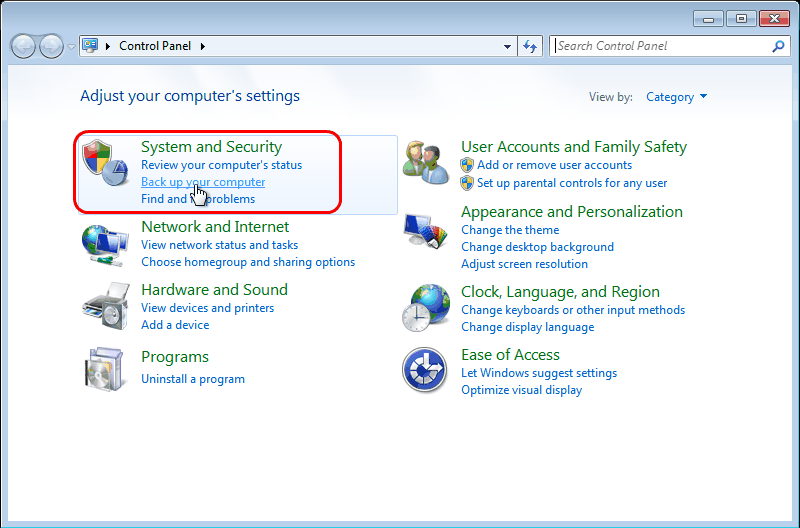
Task: Click Choose homegroup and sharing options
Action: click(248, 262)
